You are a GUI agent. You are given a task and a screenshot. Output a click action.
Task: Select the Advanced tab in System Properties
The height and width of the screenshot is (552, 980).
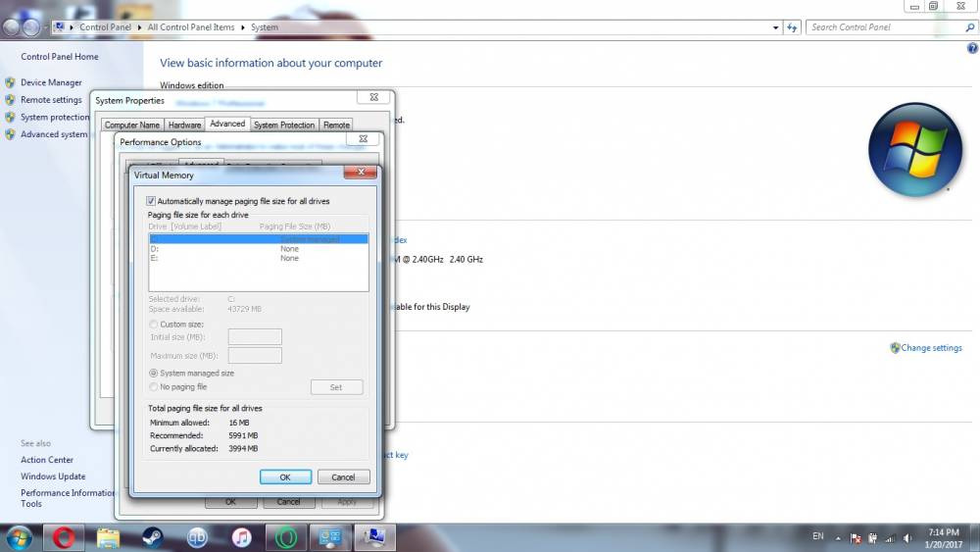point(227,124)
